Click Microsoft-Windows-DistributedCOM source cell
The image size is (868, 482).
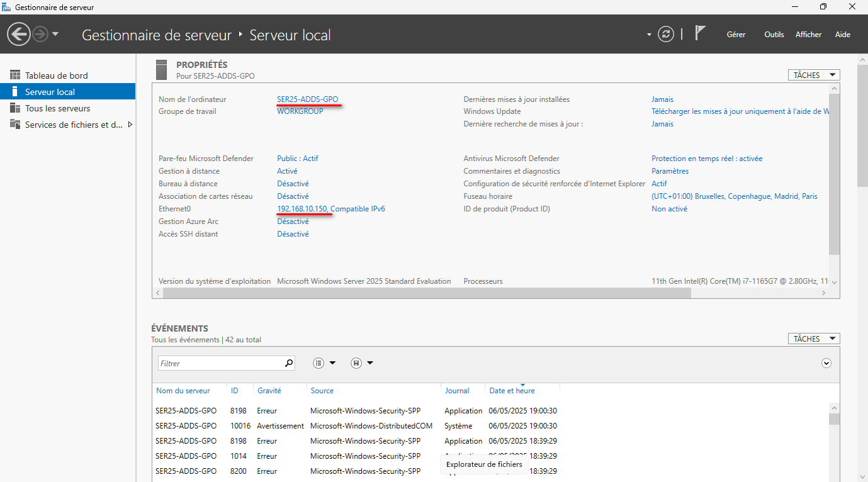(371, 426)
